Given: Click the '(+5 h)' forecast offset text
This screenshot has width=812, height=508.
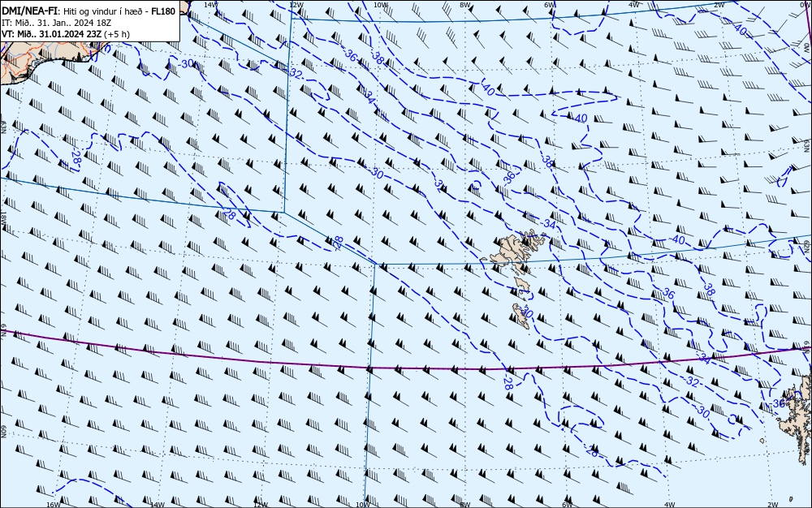Looking at the screenshot, I should (117, 34).
